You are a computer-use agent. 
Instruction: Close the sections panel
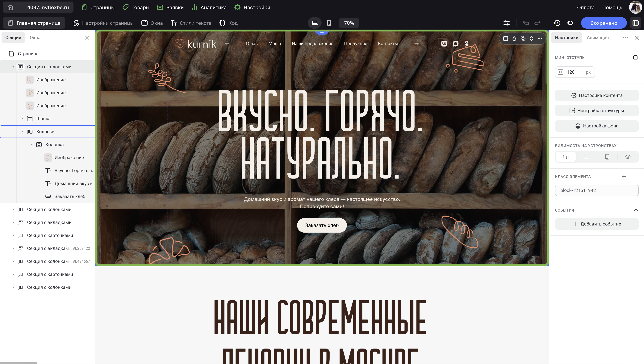[87, 38]
